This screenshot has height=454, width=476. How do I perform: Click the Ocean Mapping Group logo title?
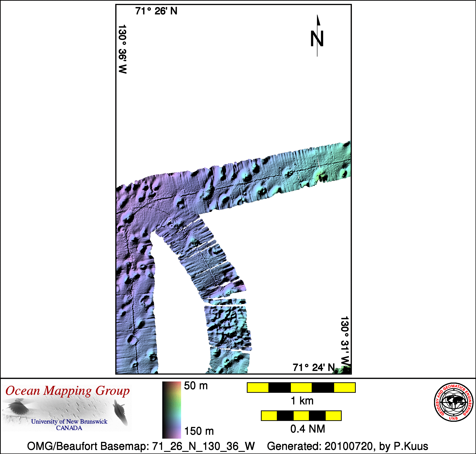pos(68,391)
